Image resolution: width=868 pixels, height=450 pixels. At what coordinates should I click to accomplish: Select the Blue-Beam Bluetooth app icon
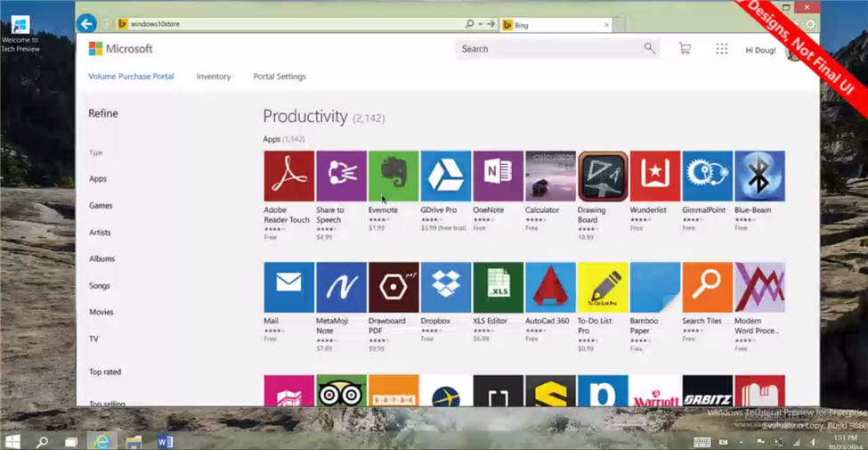[x=759, y=176]
